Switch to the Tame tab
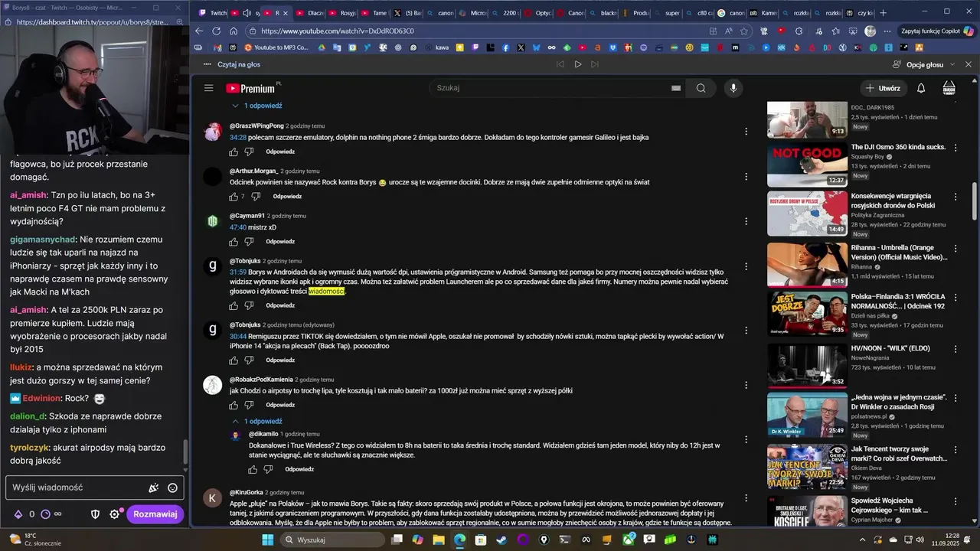Viewport: 980px width, 551px height. coord(374,13)
